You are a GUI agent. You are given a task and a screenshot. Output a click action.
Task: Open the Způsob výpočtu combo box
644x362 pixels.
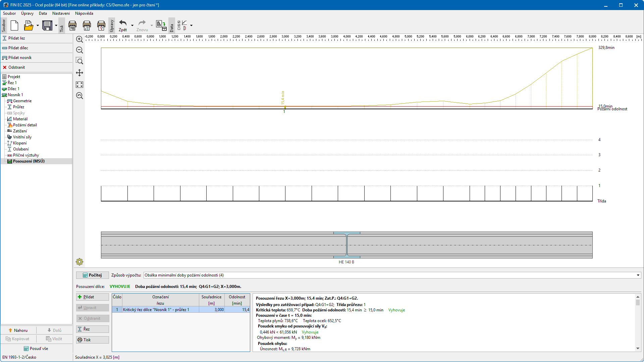click(392, 275)
